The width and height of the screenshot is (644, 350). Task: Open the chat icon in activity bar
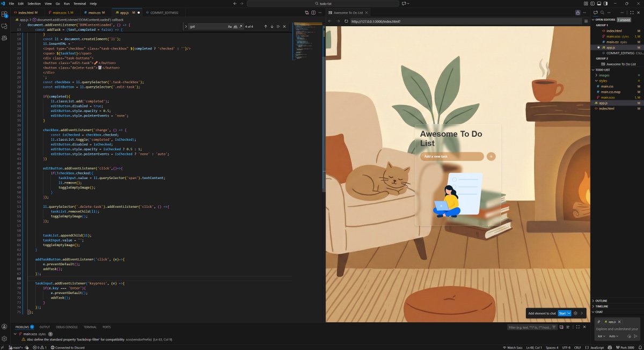coord(4,25)
